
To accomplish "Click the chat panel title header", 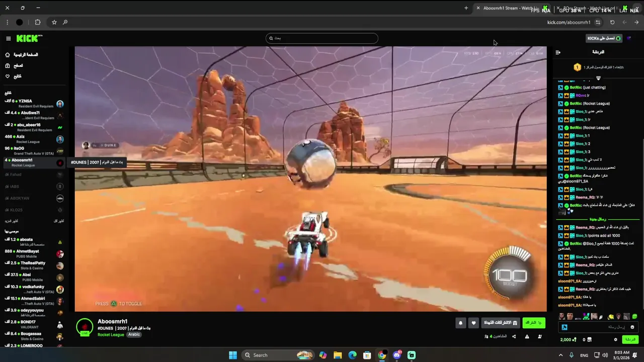I will (598, 52).
